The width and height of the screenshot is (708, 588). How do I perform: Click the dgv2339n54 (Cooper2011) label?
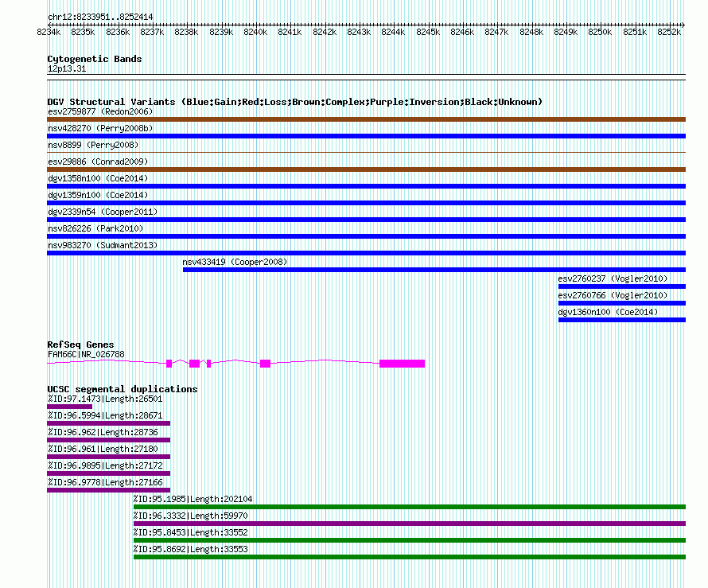point(103,212)
